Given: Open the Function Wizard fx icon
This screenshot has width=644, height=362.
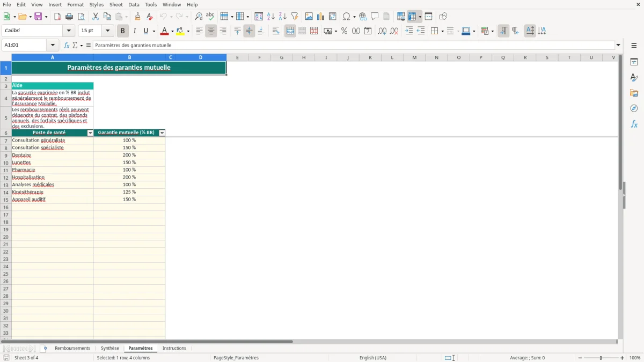Looking at the screenshot, I should click(67, 46).
